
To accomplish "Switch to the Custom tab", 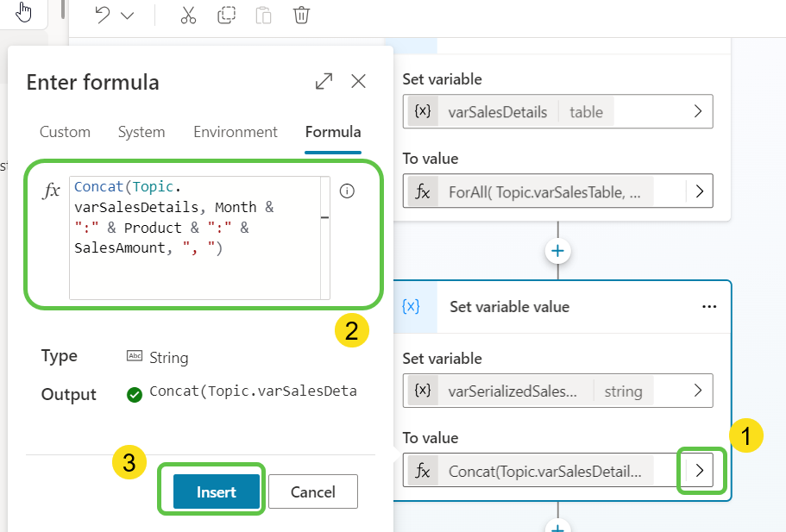I will (65, 132).
